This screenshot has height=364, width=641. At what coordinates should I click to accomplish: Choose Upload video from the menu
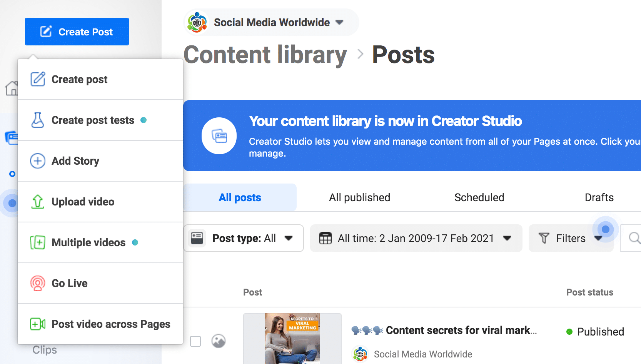click(100, 202)
